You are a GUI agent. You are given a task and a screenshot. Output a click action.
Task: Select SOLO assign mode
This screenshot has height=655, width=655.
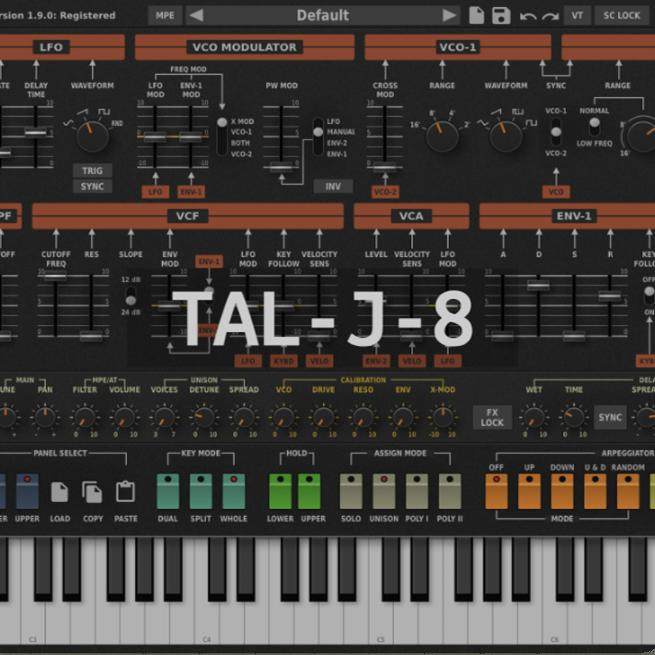(351, 491)
